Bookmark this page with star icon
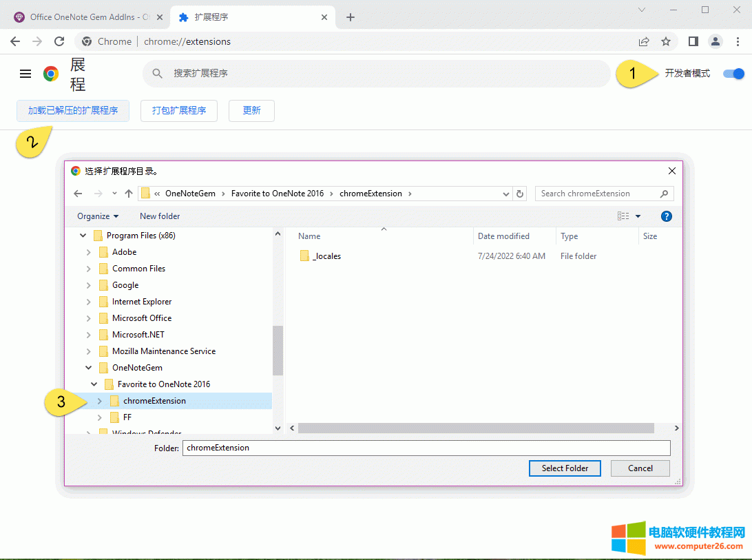This screenshot has width=752, height=560. tap(666, 41)
